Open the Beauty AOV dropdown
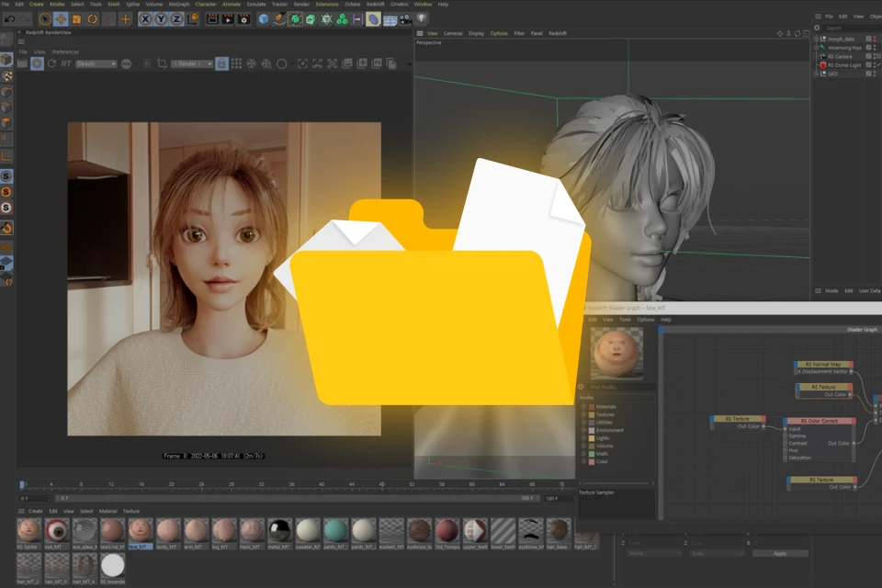 [x=96, y=64]
